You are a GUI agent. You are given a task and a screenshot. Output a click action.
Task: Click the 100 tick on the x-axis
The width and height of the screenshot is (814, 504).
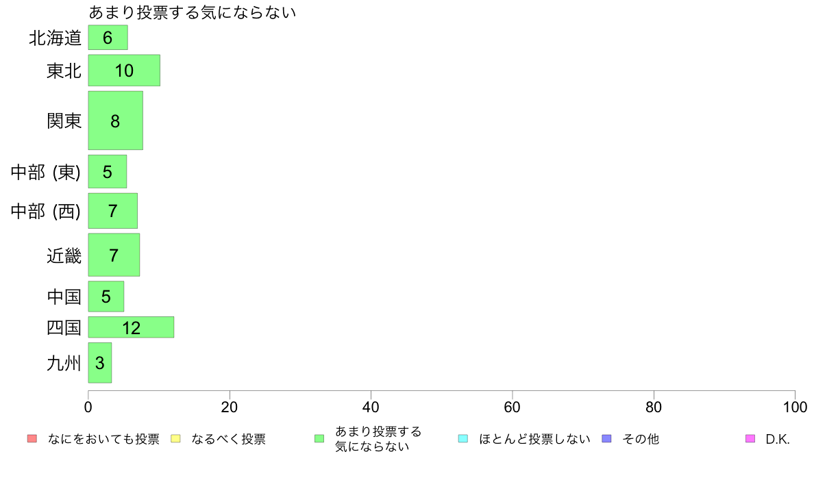coord(795,407)
